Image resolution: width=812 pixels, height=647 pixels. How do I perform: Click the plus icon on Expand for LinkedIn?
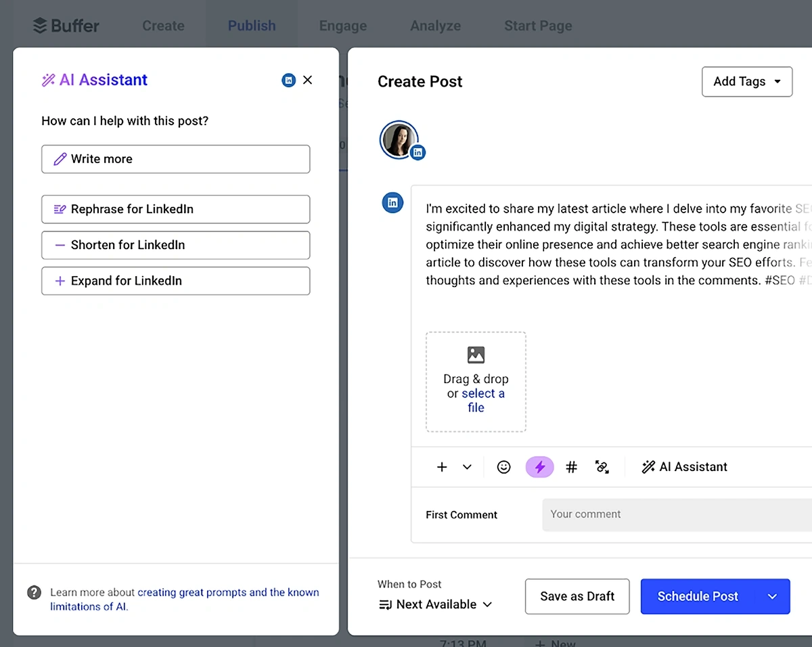(60, 281)
